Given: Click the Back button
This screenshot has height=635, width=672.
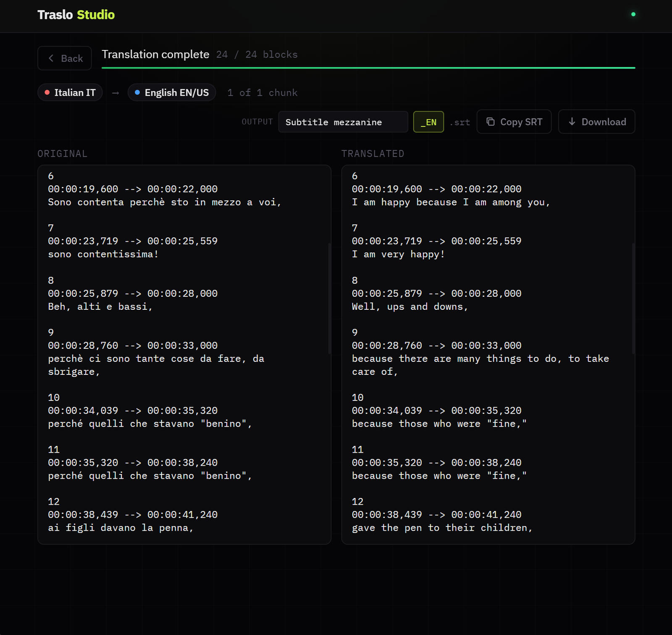Looking at the screenshot, I should pos(65,58).
